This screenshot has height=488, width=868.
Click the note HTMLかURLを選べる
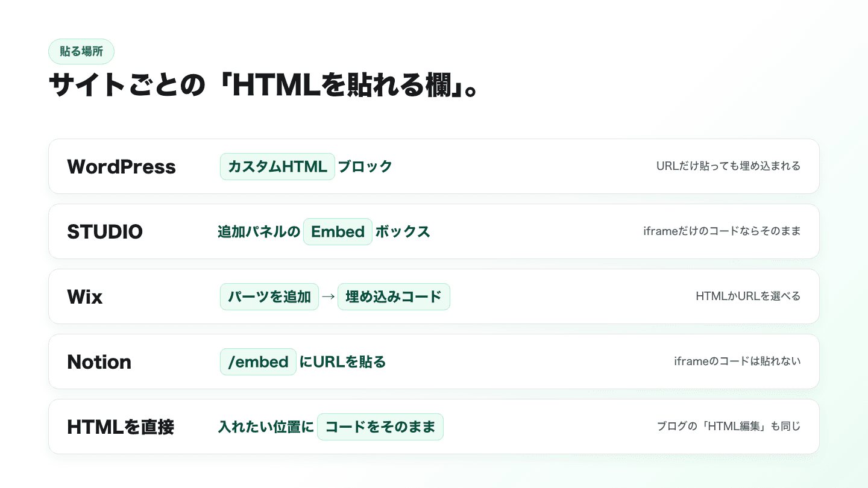click(748, 296)
